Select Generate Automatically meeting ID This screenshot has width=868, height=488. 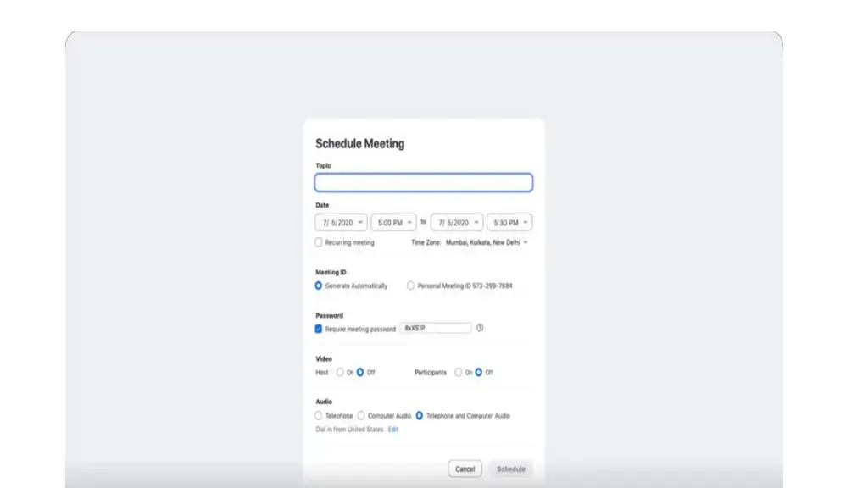tap(319, 286)
